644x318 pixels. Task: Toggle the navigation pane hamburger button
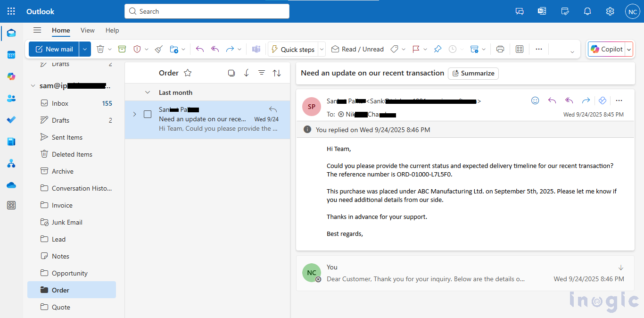(x=37, y=30)
